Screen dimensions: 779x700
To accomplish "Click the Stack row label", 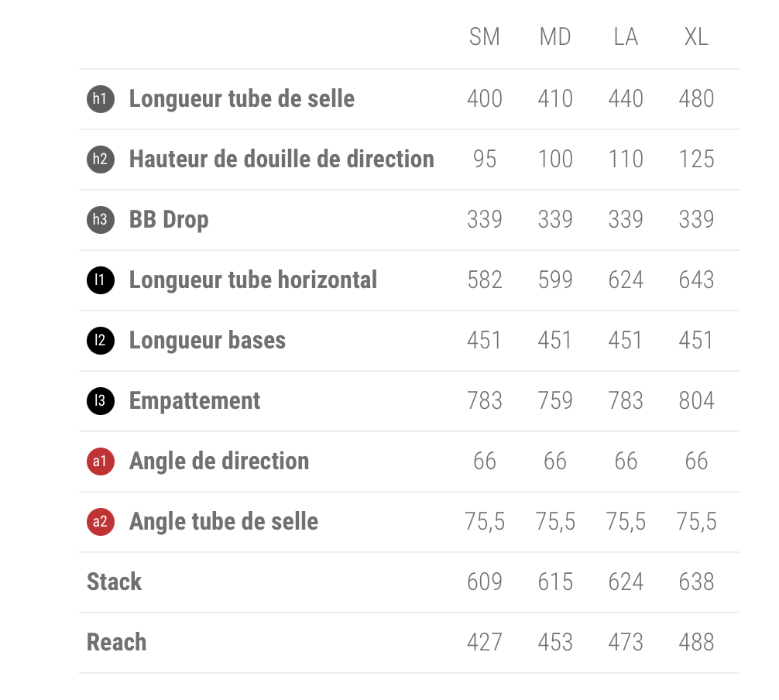I will [x=115, y=582].
